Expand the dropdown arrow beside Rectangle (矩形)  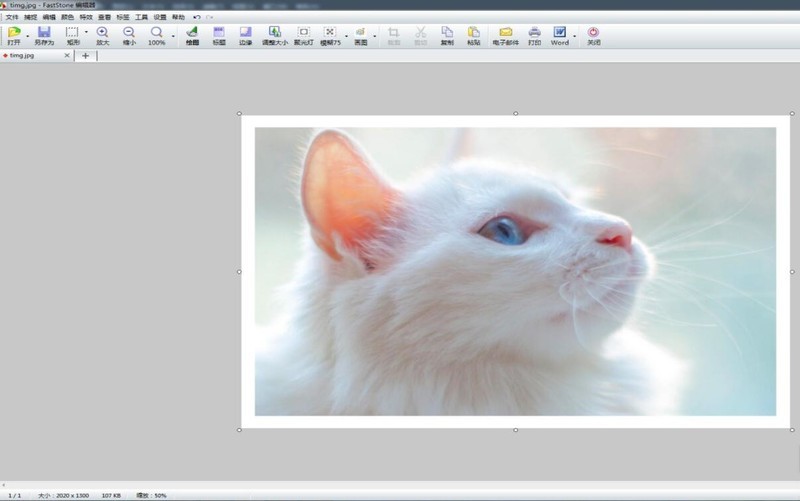click(x=86, y=34)
